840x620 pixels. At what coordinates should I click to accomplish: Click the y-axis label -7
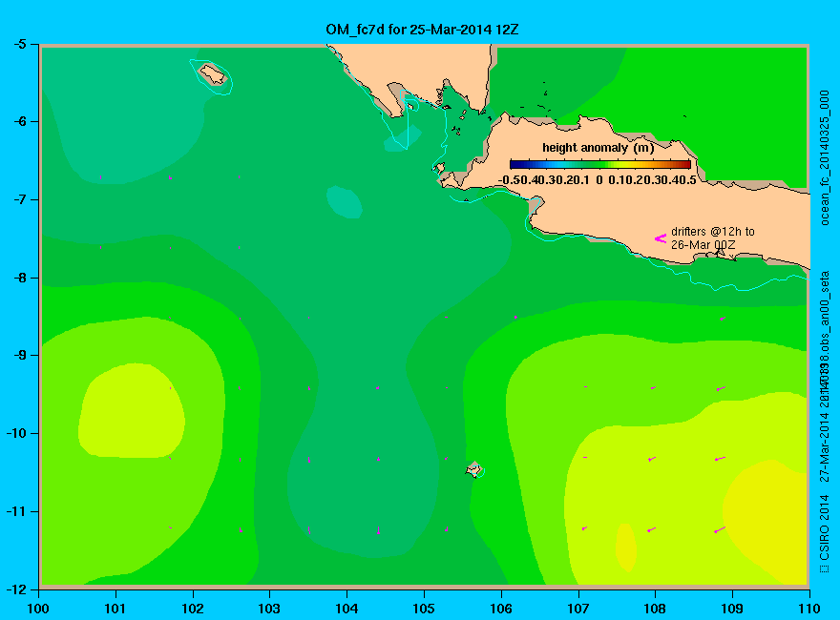coord(20,199)
